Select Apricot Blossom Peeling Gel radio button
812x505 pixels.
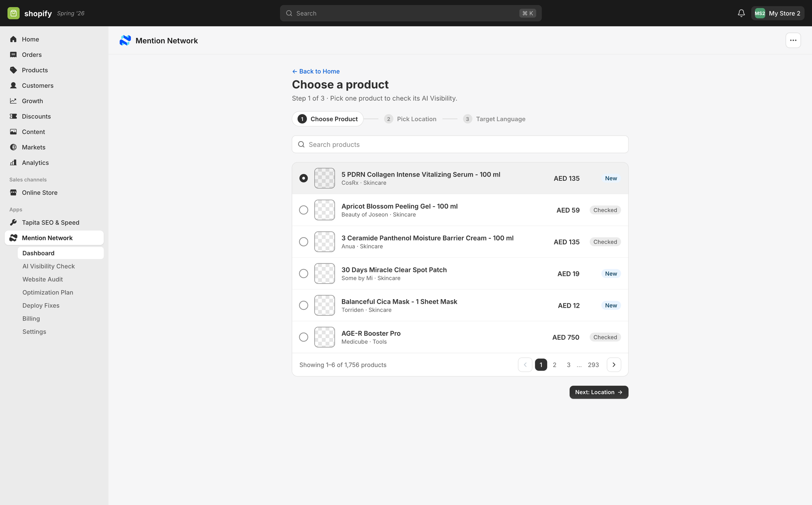(304, 210)
